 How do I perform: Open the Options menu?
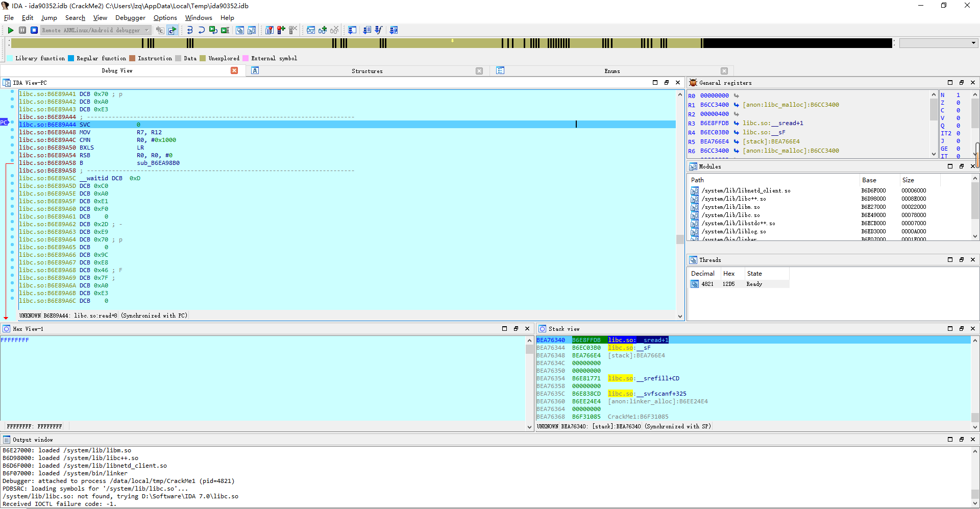165,17
